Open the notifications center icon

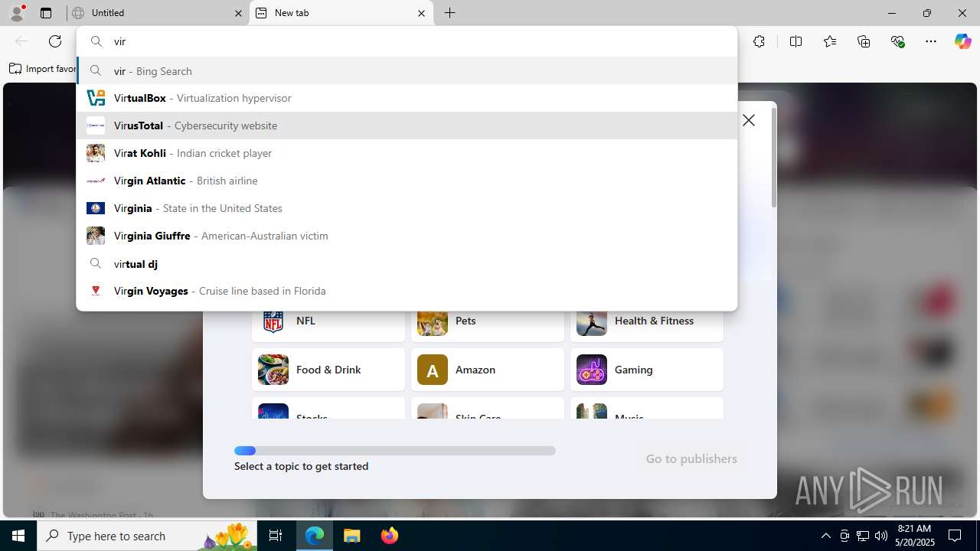(955, 536)
